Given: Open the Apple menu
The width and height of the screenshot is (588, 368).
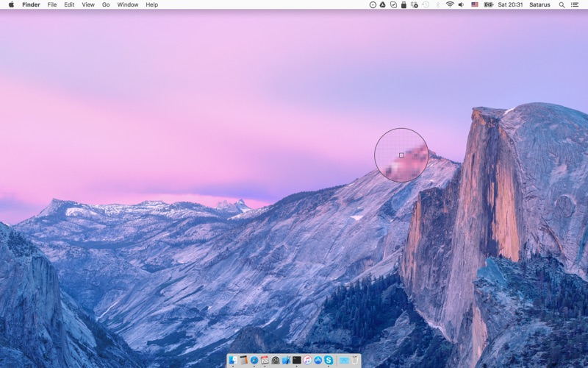Looking at the screenshot, I should (11, 4).
